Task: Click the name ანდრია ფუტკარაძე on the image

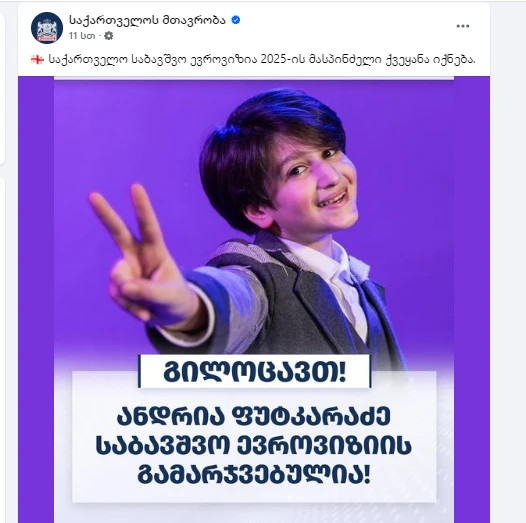Action: coord(254,416)
